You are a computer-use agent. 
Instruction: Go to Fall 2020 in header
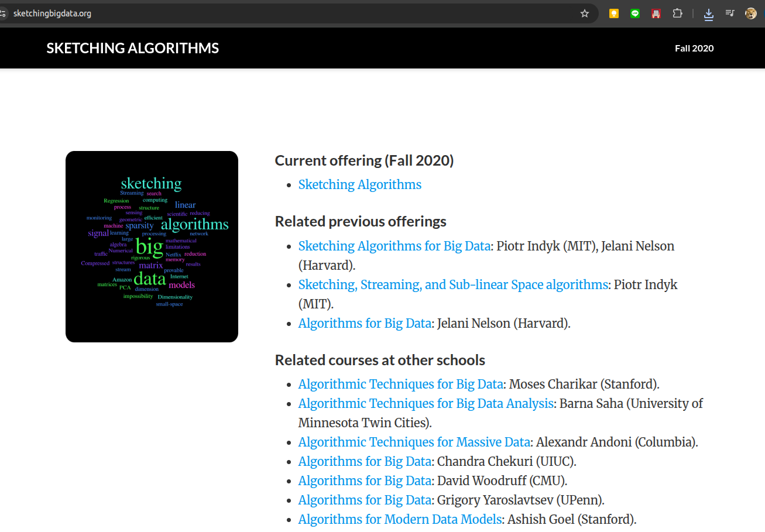tap(694, 48)
